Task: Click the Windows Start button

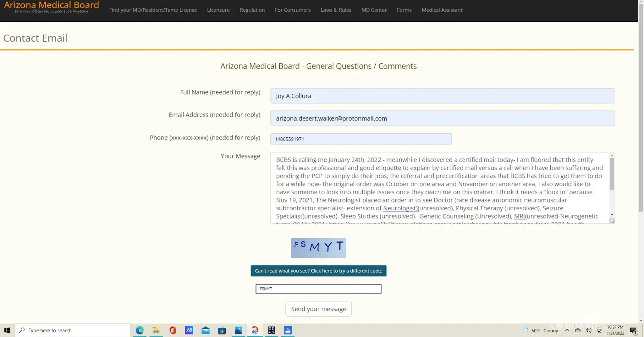Action: point(7,330)
